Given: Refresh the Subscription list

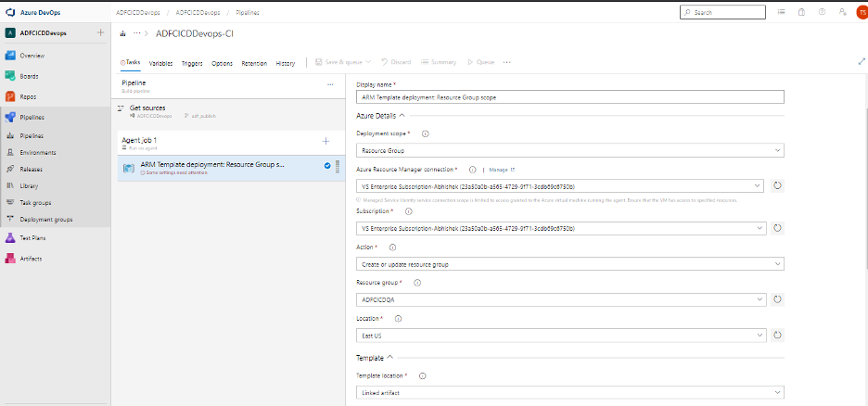Looking at the screenshot, I should (x=777, y=228).
